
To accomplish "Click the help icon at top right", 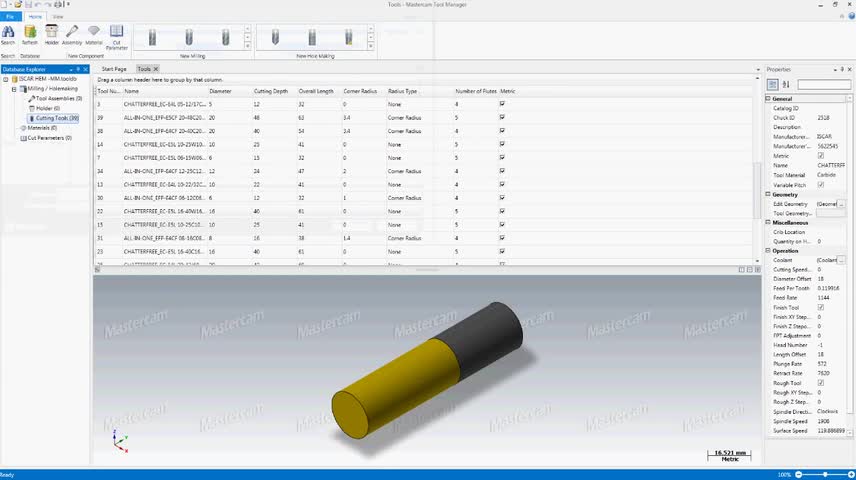I will click(x=851, y=16).
